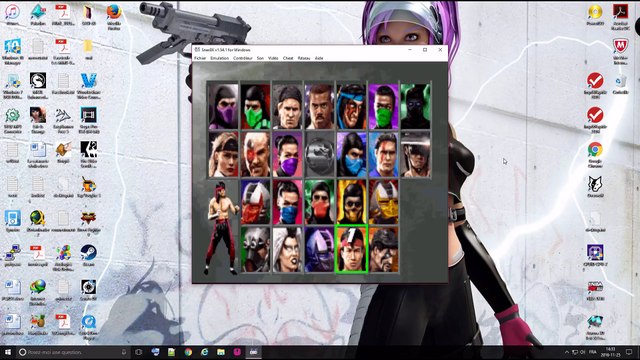Select purple ninja Rain portrait
This screenshot has height=360, width=640.
pos(223,106)
